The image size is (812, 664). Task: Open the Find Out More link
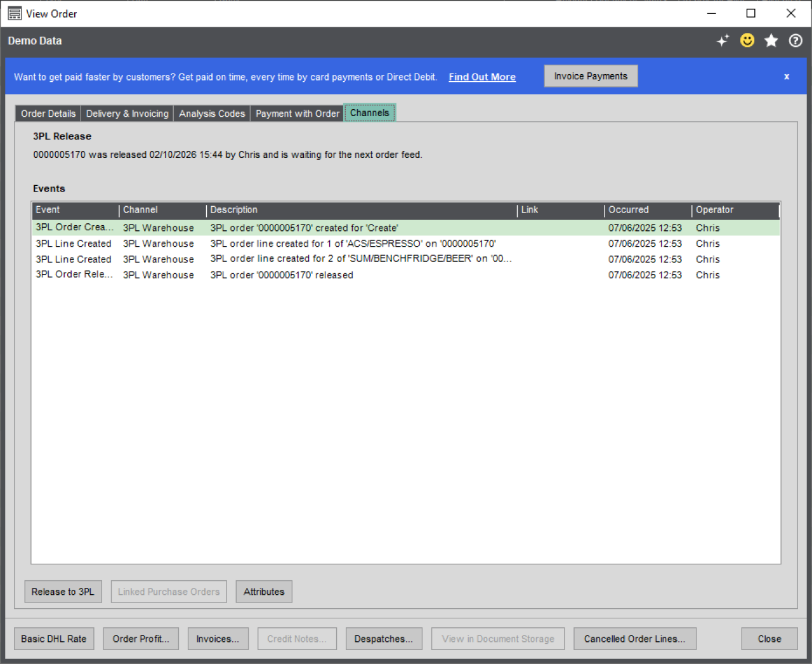coord(482,77)
